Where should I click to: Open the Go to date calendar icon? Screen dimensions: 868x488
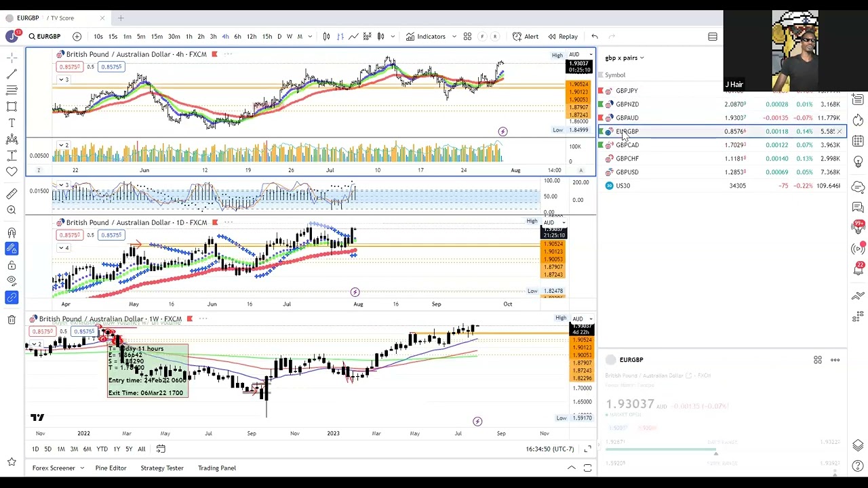[x=161, y=449]
